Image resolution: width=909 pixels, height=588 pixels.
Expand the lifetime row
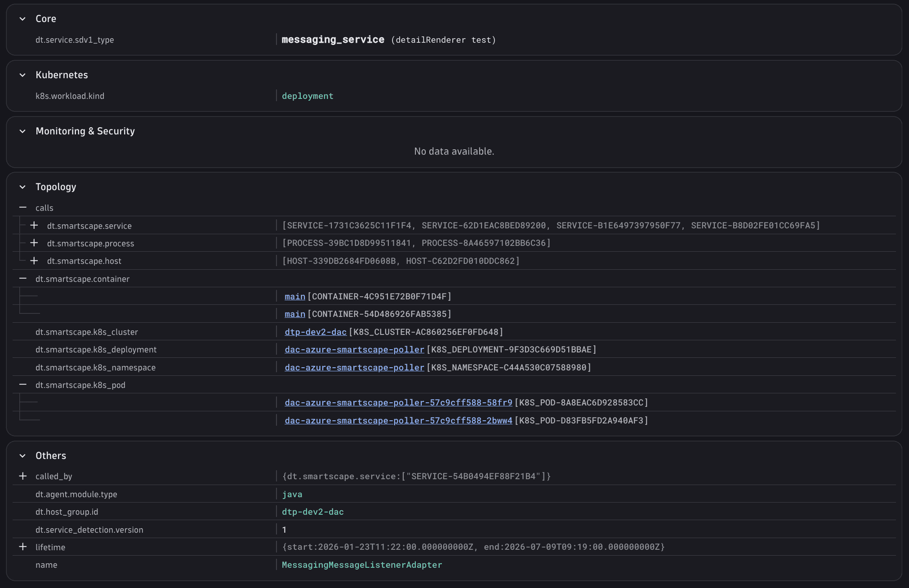pyautogui.click(x=23, y=547)
